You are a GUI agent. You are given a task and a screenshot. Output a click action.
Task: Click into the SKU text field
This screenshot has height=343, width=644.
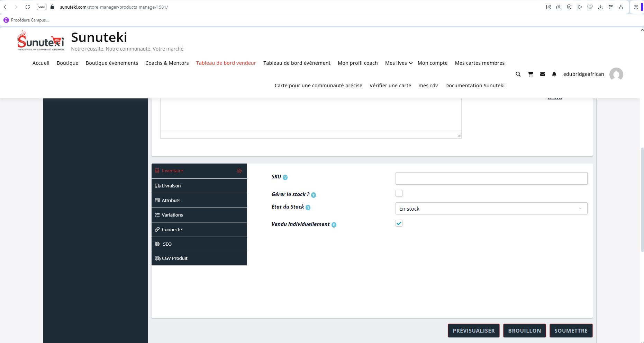(x=491, y=178)
